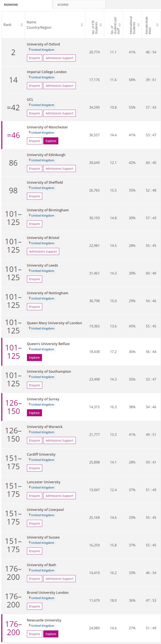
Task: Sort by students per staff arrows
Action: pos(120,25)
